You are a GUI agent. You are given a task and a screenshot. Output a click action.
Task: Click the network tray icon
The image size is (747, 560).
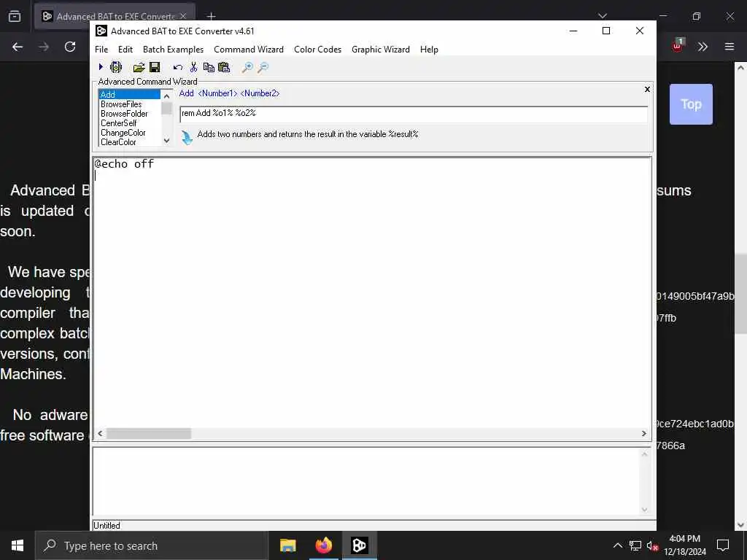(635, 545)
